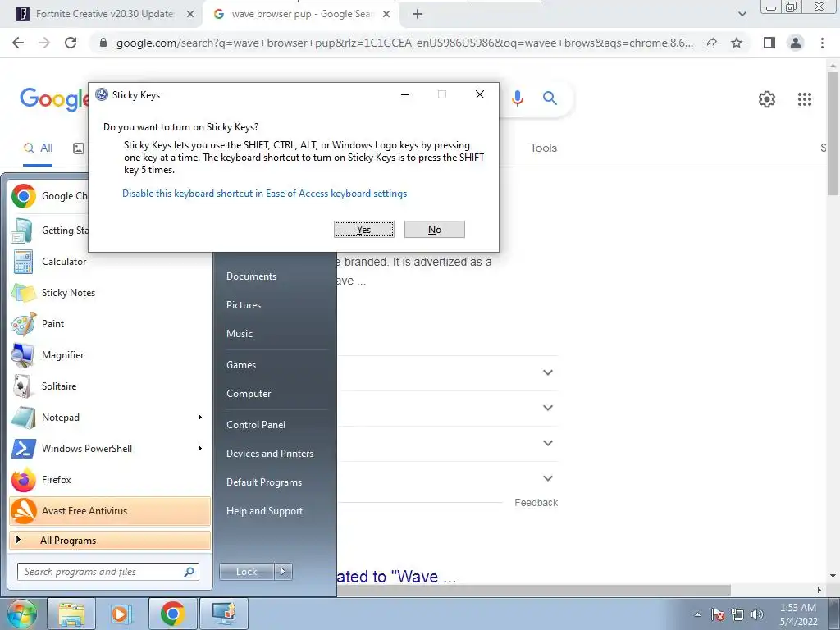Click the Chrome back arrow

point(18,43)
